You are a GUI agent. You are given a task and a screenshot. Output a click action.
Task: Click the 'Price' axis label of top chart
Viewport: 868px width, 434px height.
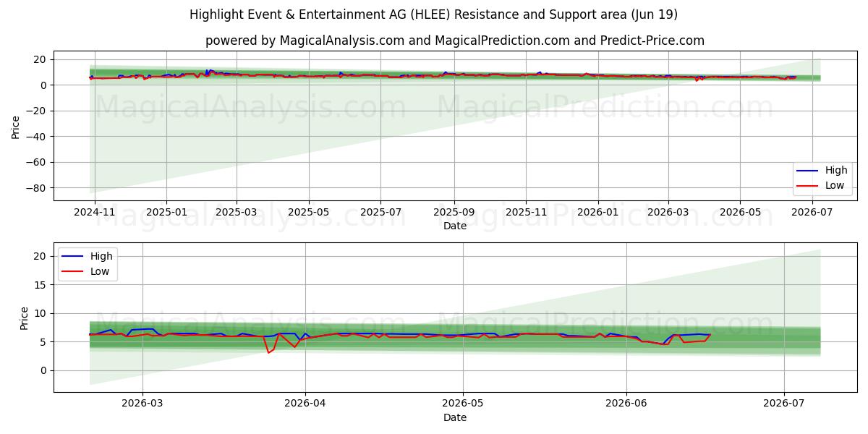16,127
